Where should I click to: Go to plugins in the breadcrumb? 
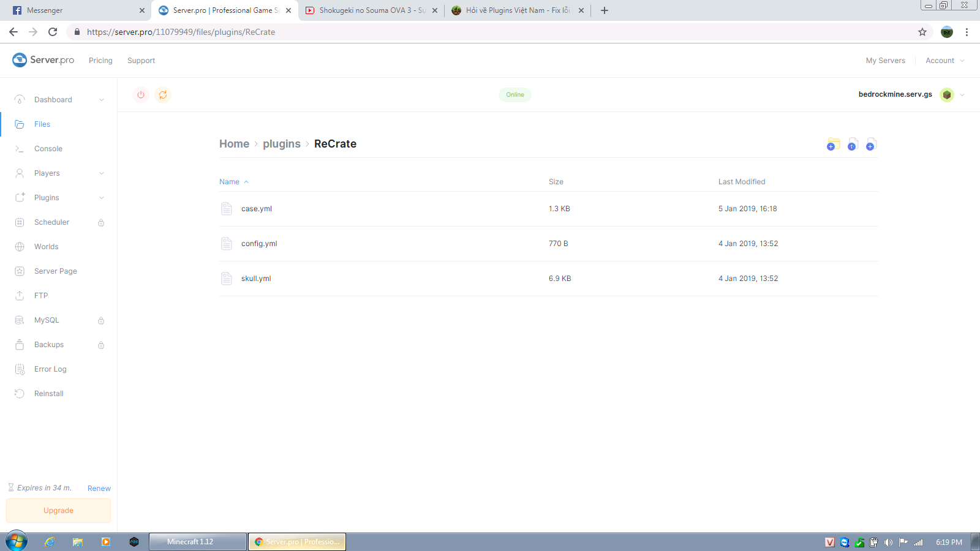coord(282,144)
